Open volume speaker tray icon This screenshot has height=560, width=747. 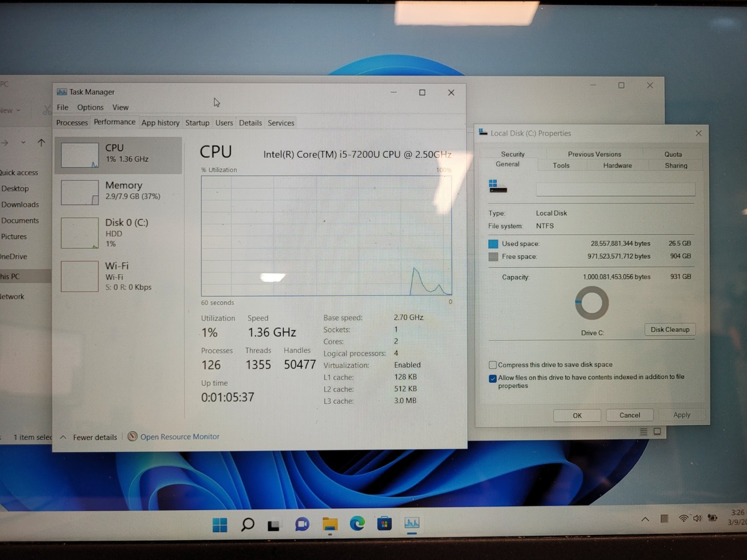[698, 518]
